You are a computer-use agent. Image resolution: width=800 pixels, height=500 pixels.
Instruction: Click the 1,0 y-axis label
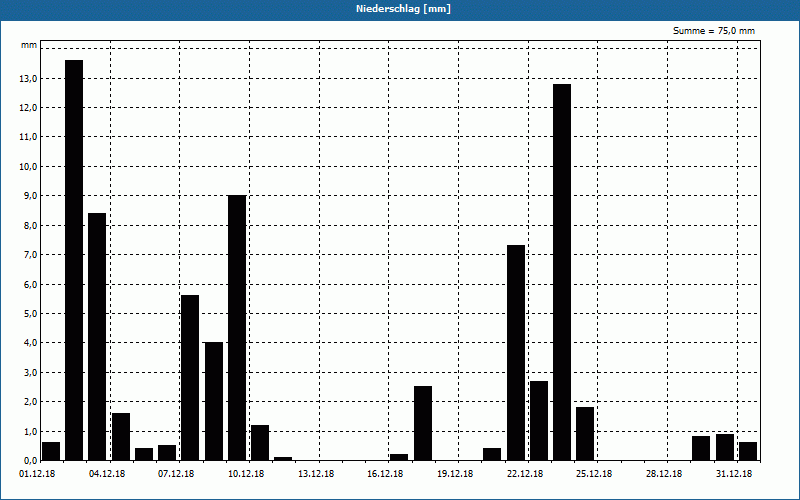click(x=30, y=431)
